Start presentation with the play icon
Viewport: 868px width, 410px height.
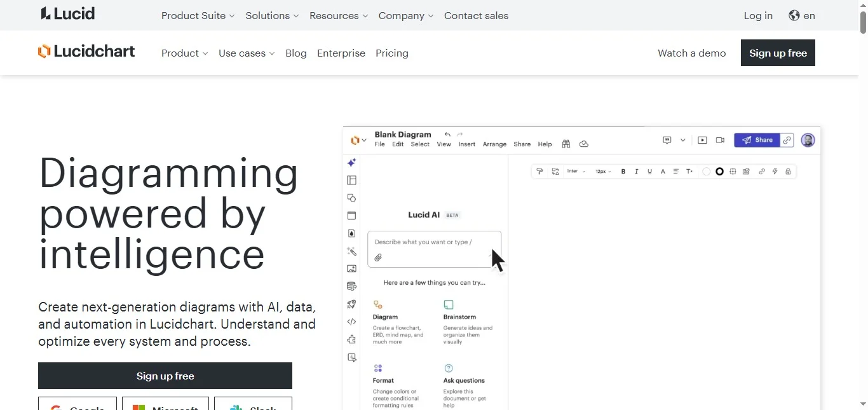pyautogui.click(x=702, y=140)
